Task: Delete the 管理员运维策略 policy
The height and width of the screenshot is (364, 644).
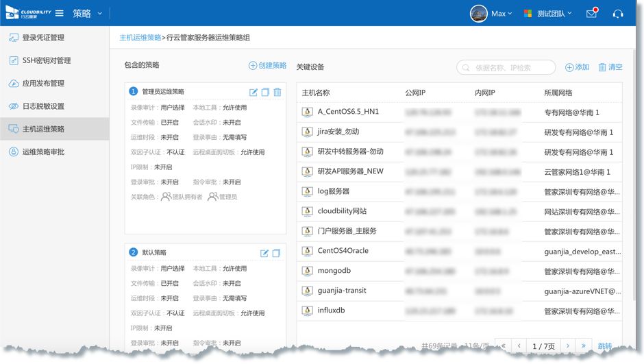Action: [x=277, y=92]
